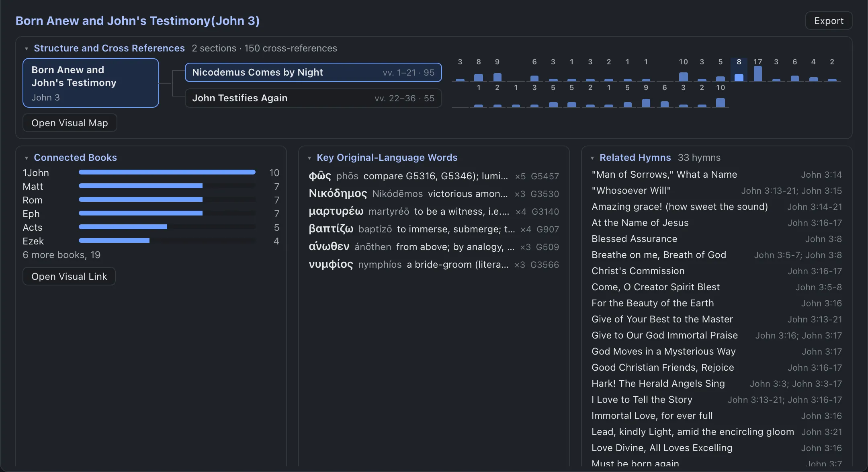
Task: Select John Testifies Again section
Action: click(313, 98)
